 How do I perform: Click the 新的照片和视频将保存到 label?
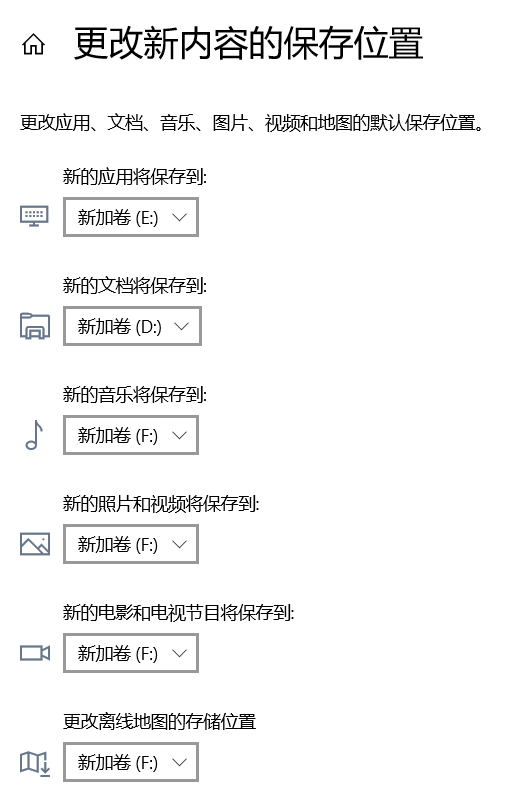click(161, 504)
